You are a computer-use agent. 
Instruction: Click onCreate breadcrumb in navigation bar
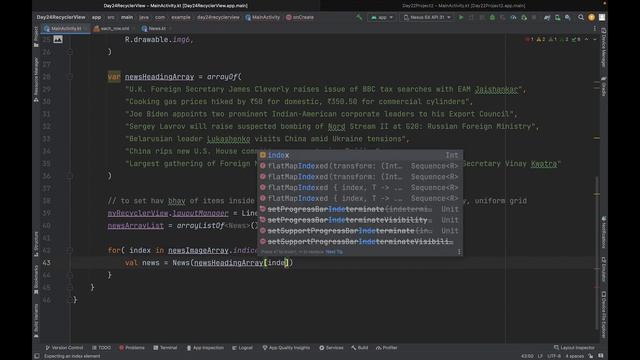click(300, 18)
